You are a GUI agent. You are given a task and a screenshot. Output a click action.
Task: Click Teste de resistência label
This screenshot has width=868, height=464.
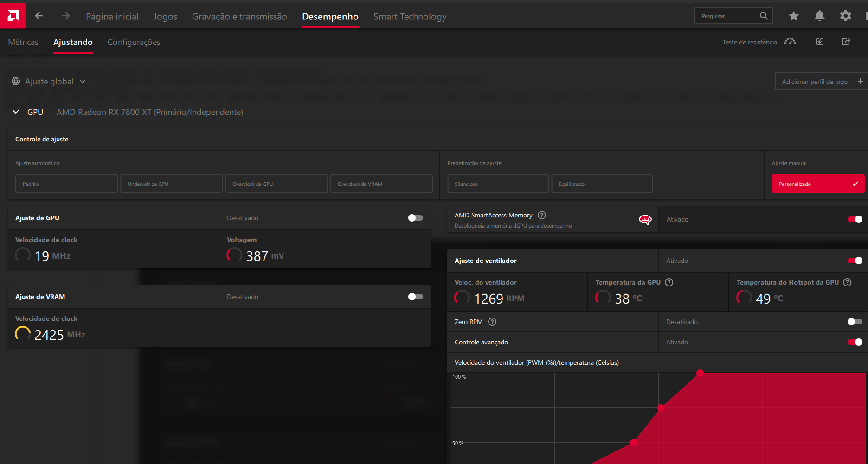749,42
